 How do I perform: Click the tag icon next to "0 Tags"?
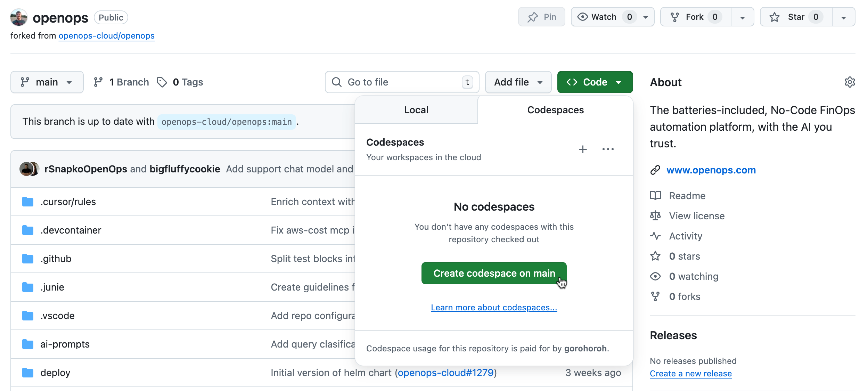point(162,82)
